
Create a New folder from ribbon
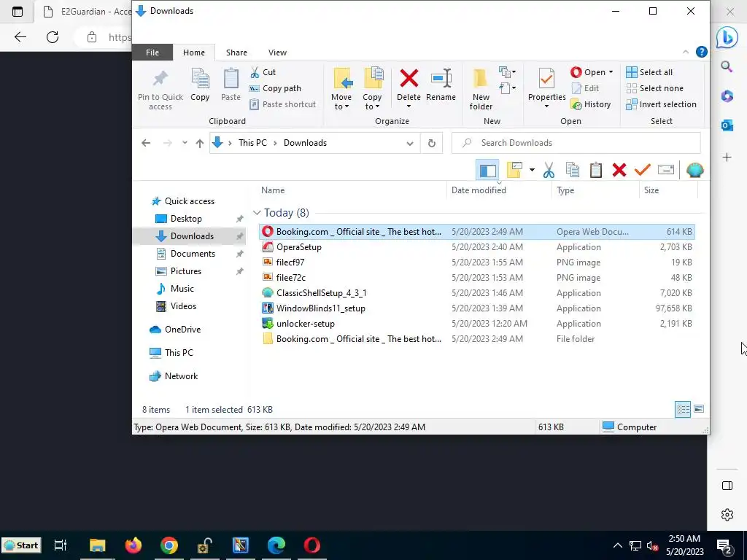click(x=481, y=88)
